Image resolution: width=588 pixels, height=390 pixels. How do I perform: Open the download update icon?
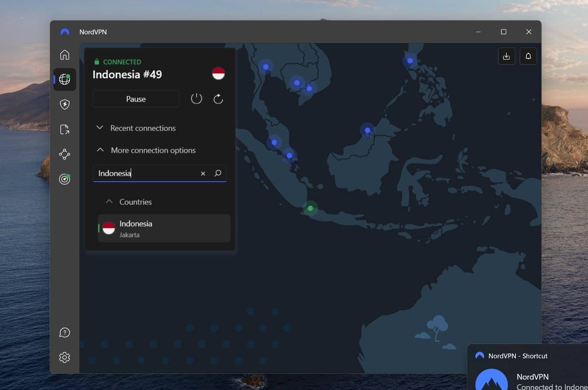(x=506, y=56)
